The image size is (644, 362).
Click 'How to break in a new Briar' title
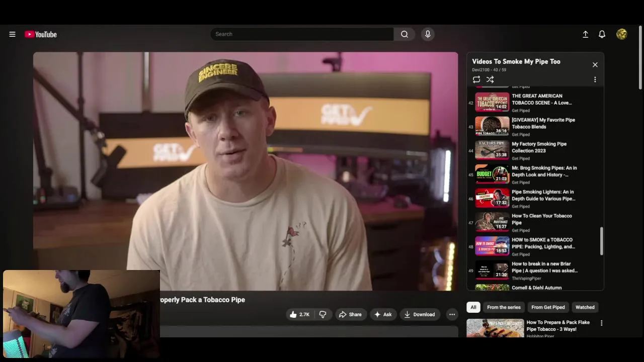[545, 267]
